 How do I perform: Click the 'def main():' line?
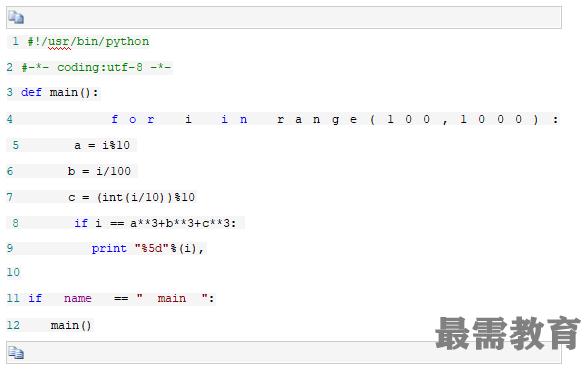pyautogui.click(x=60, y=93)
